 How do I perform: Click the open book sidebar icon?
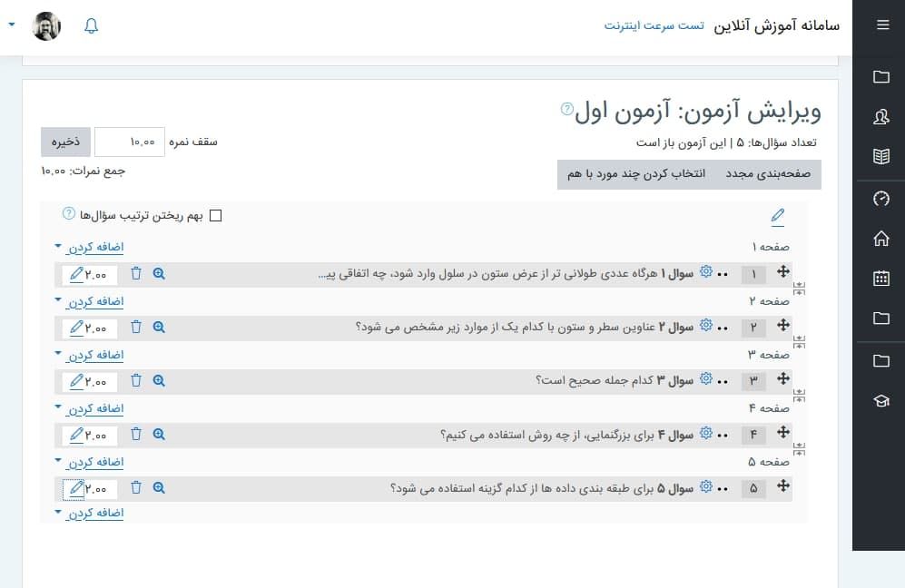pos(880,156)
